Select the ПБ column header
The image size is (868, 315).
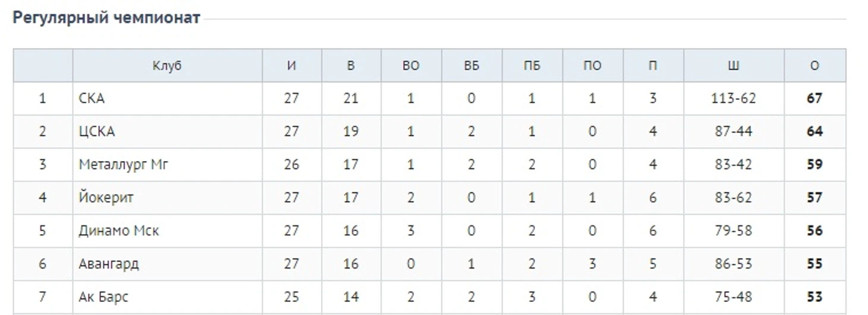click(x=532, y=66)
